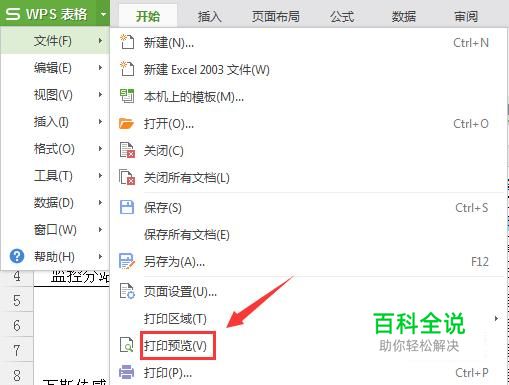The width and height of the screenshot is (509, 385).
Task: Select row header 7
Action: [x=17, y=350]
